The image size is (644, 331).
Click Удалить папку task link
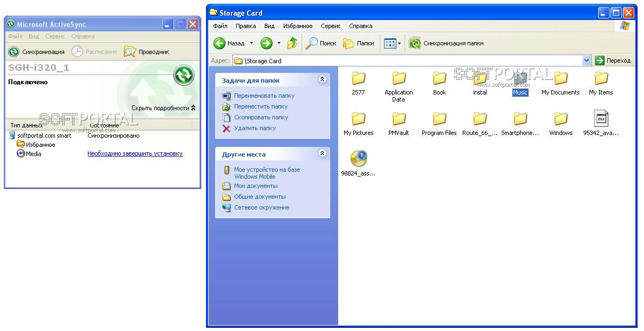pos(255,128)
